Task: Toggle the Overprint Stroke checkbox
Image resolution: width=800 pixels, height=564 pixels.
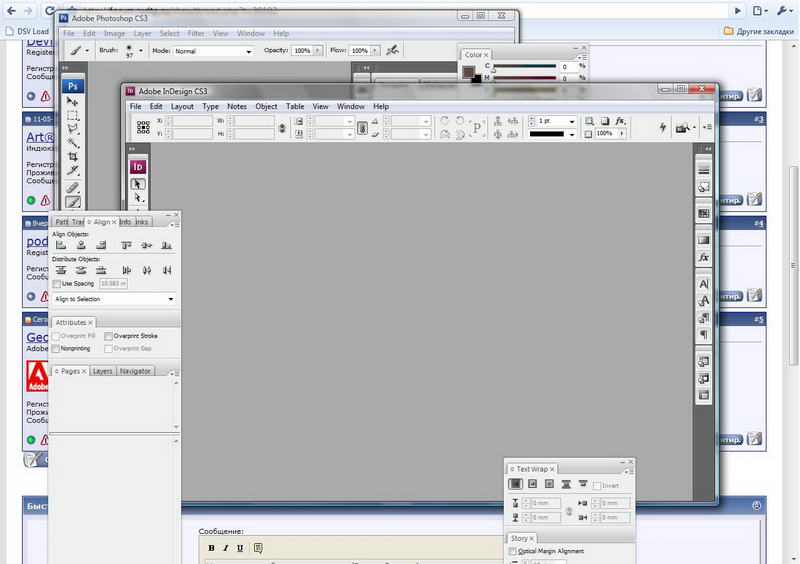Action: click(x=108, y=336)
